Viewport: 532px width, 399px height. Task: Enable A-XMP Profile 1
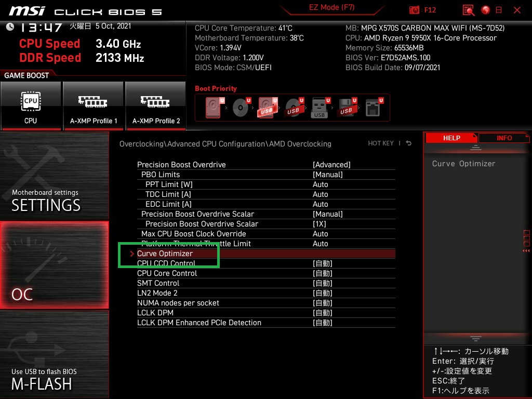[x=94, y=105]
